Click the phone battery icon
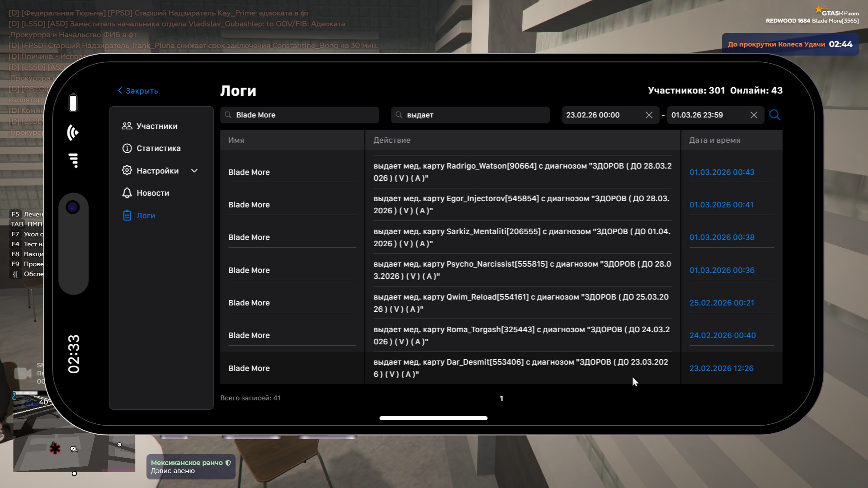Image resolution: width=868 pixels, height=488 pixels. tap(73, 103)
